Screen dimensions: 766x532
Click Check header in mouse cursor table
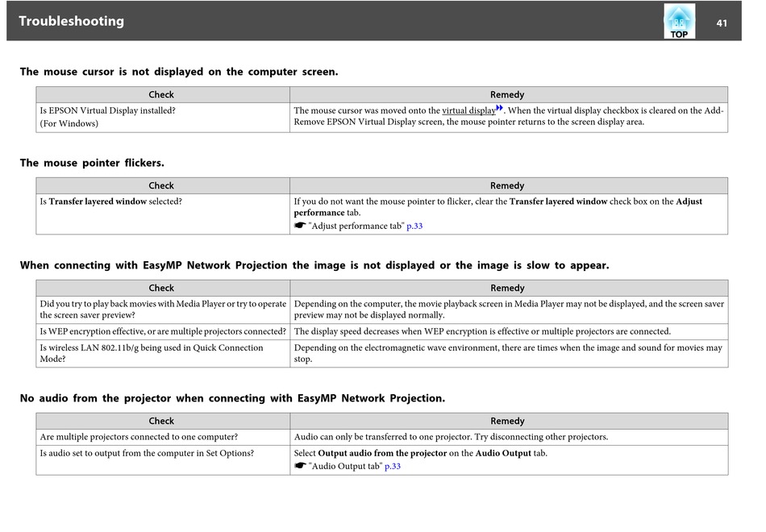click(x=163, y=95)
